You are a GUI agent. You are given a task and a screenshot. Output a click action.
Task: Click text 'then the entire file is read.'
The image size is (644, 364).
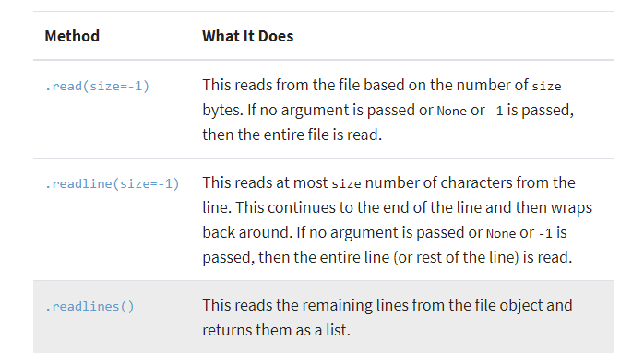pyautogui.click(x=292, y=135)
